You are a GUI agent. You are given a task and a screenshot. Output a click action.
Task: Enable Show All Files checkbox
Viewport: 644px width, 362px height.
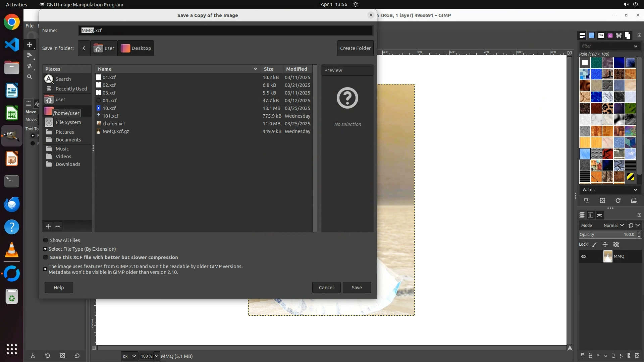point(46,240)
